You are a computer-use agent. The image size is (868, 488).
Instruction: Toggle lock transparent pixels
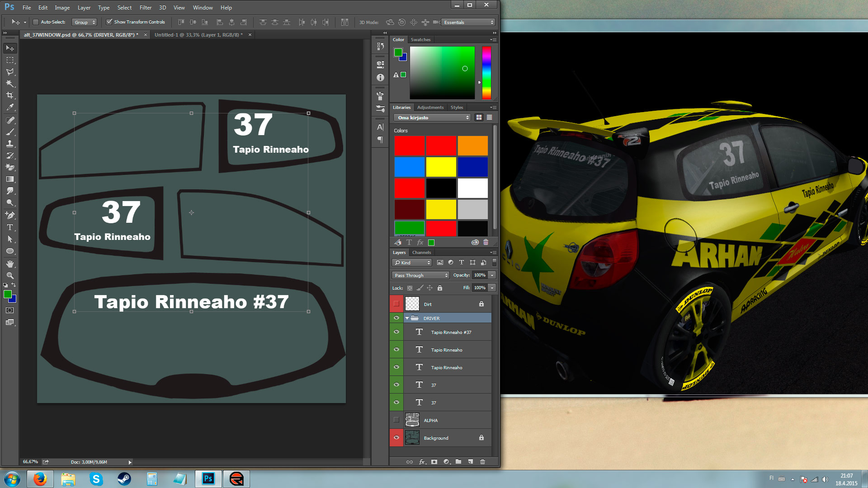410,288
